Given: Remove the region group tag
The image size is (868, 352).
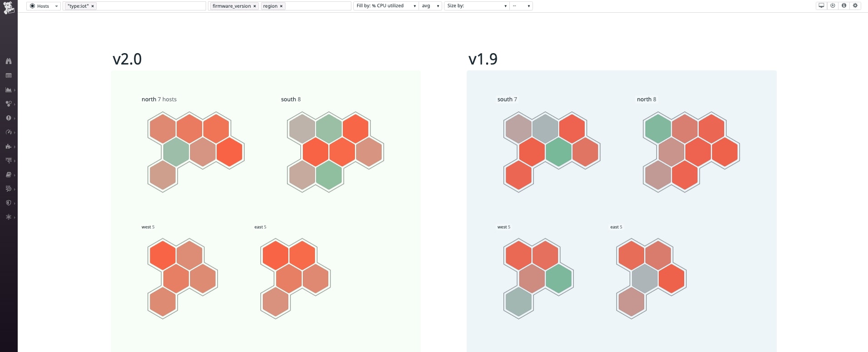Looking at the screenshot, I should 281,6.
